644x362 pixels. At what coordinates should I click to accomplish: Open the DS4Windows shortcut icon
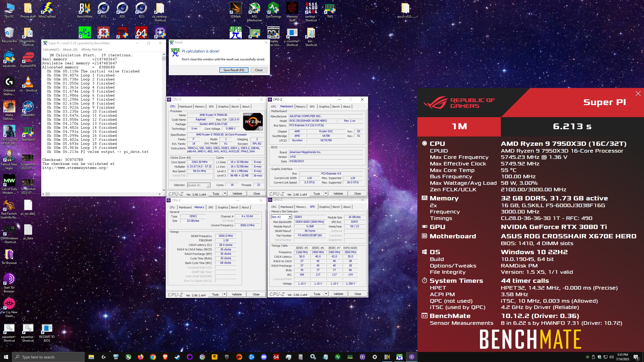9,234
